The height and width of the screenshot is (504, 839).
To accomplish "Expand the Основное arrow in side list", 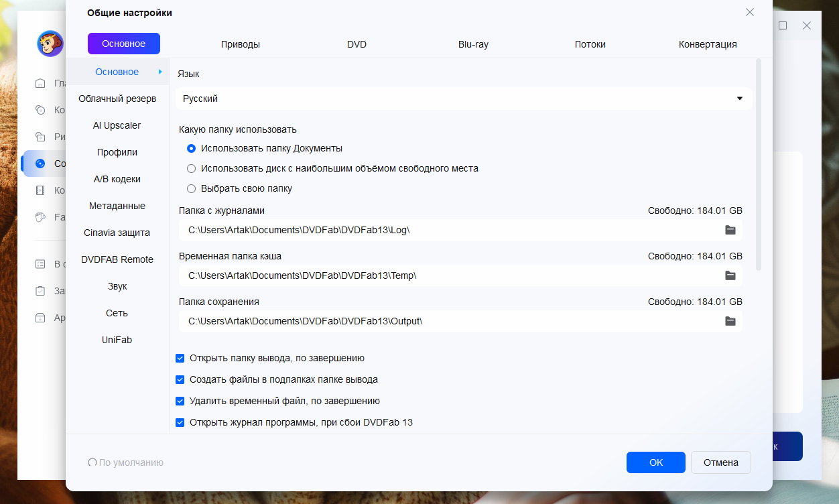I will (160, 72).
